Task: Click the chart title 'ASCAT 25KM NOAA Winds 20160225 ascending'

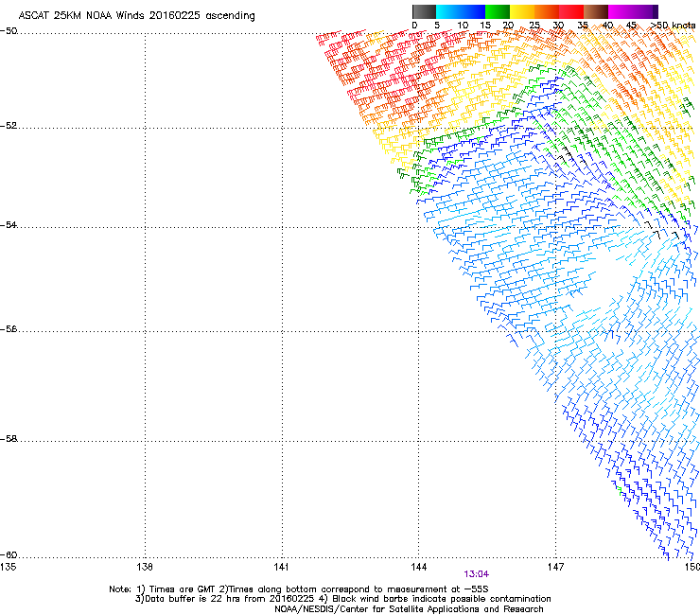Action: pos(136,16)
